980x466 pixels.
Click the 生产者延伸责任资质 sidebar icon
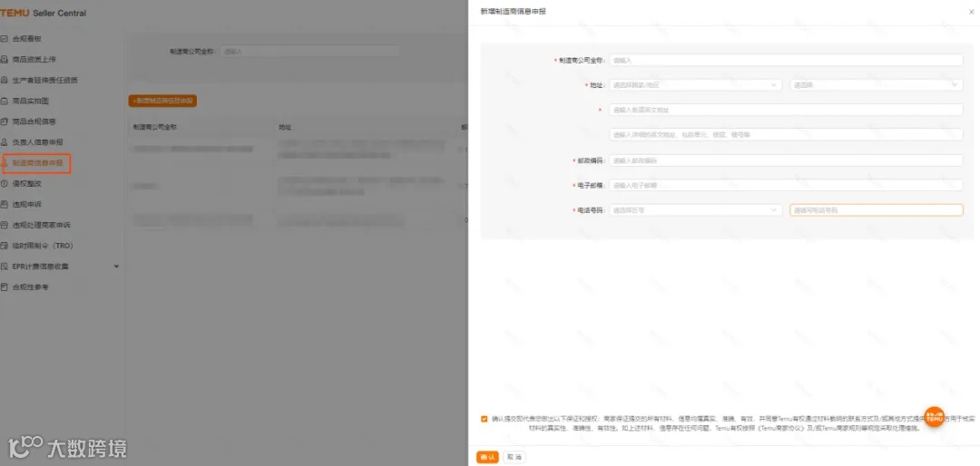pyautogui.click(x=5, y=80)
